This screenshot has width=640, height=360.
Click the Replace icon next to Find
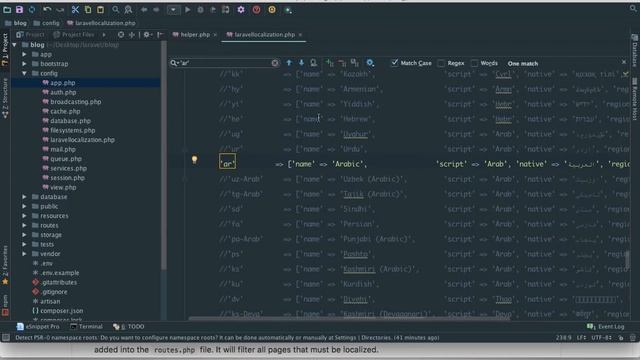point(128,9)
